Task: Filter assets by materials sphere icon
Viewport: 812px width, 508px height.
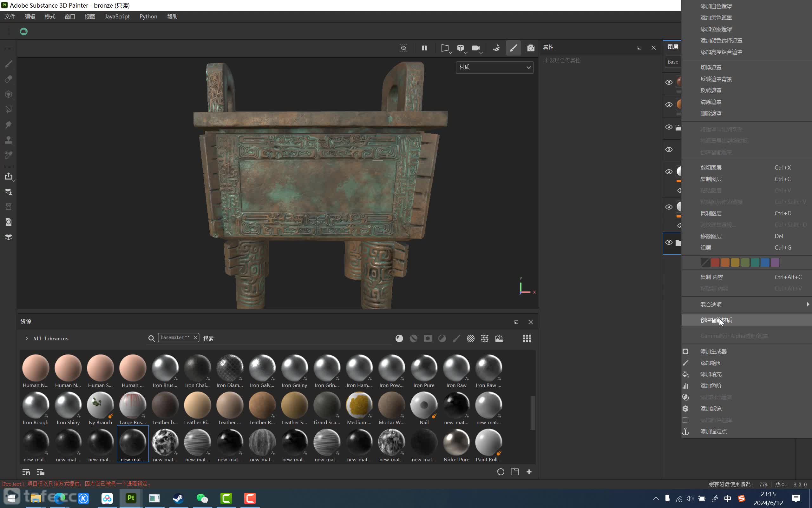Action: [x=399, y=338]
